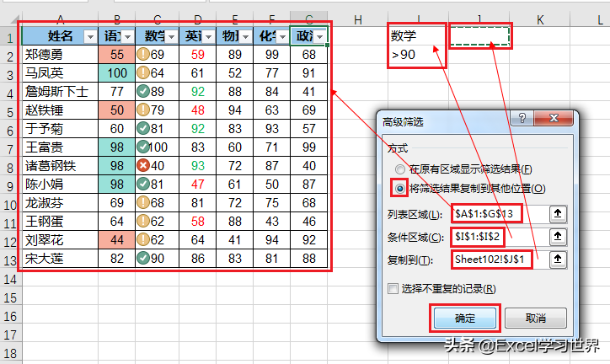This screenshot has width=610, height=364.
Task: Select row 18 header
Action: (10, 354)
